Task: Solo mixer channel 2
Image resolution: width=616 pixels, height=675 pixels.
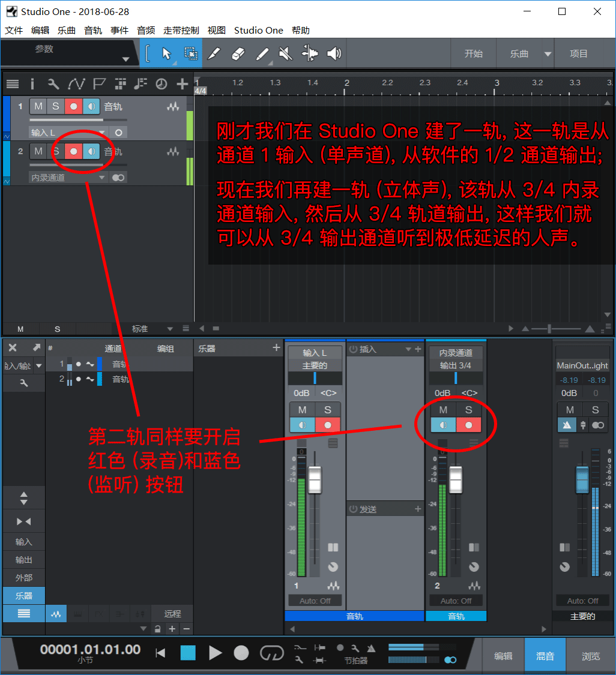Action: 469,410
